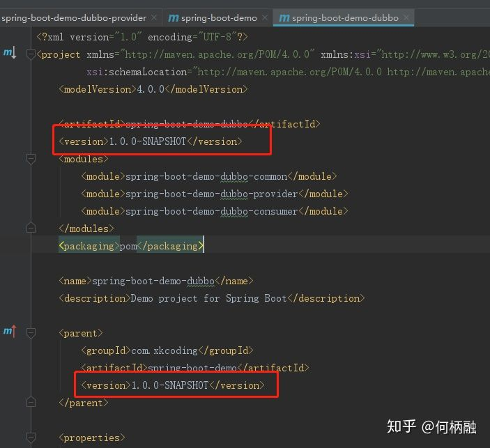Close the spring-boot-demo-dubbo-provider tab
This screenshot has width=490, height=448.
coord(154,17)
